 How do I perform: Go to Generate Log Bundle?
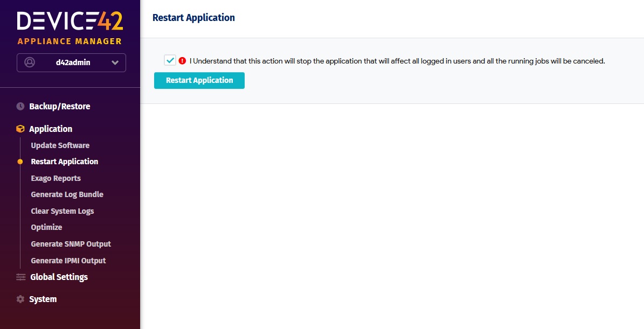pyautogui.click(x=67, y=194)
